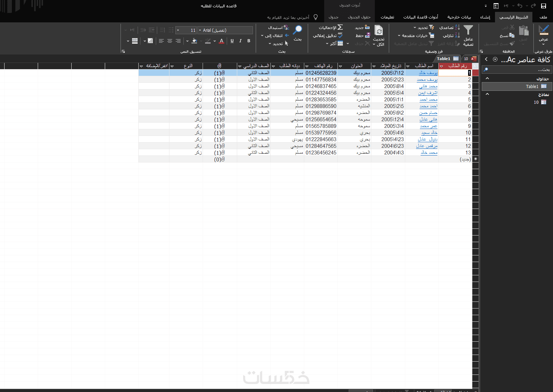Image resolution: width=553 pixels, height=392 pixels.
Task: Open the filter تحديد selection dropdown
Action: 424,28
